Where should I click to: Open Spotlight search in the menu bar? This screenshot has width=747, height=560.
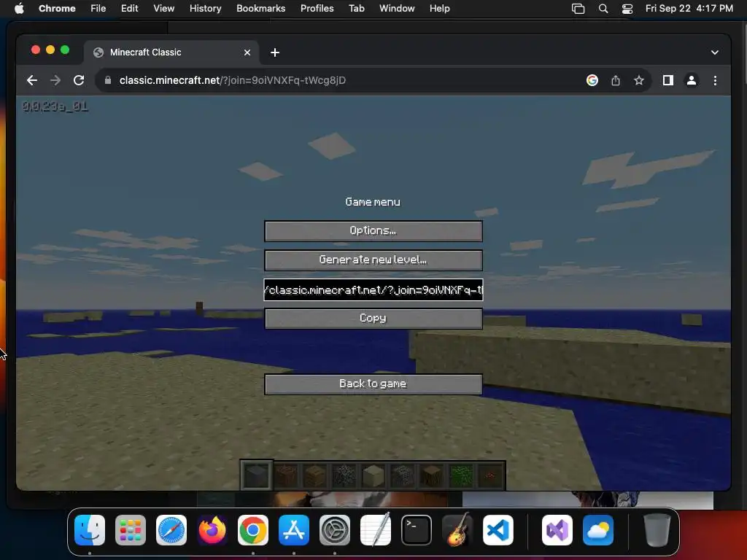point(603,9)
